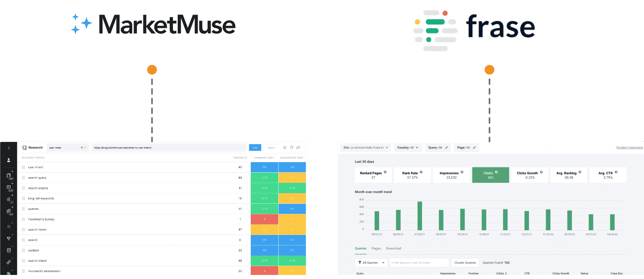644x279 pixels.
Task: Click the magnifier research icon in the sidebar
Action: point(9,227)
